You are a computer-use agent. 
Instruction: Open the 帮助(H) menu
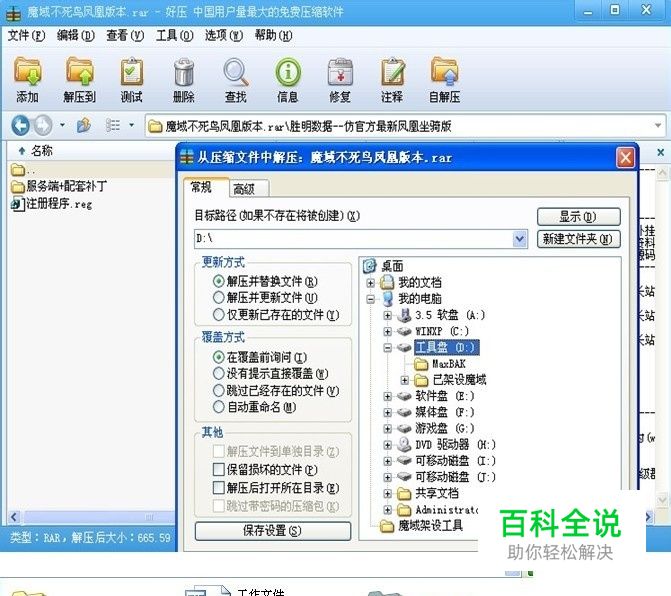[274, 35]
